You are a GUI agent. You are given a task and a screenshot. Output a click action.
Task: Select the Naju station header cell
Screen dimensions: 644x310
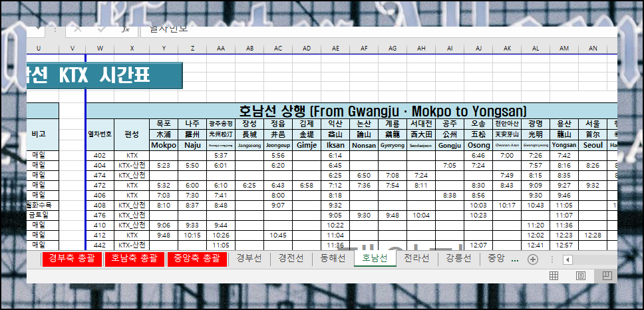click(x=192, y=145)
